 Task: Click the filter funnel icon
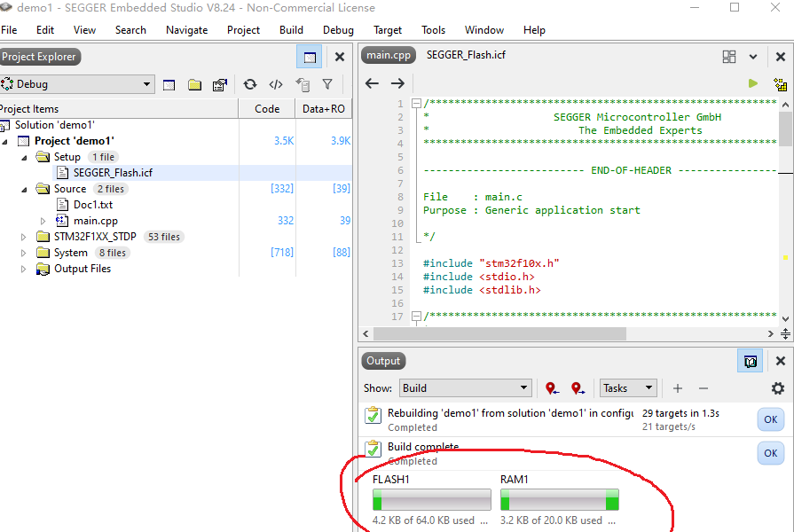(x=327, y=84)
